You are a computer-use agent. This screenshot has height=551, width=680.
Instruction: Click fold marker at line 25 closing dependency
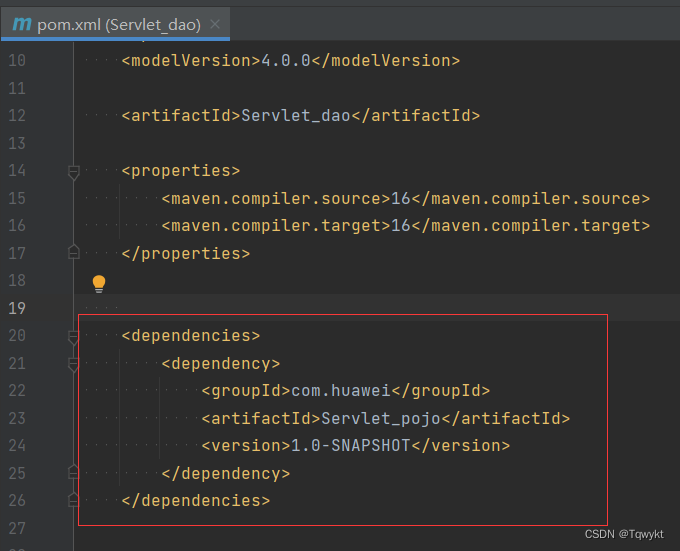(x=74, y=472)
